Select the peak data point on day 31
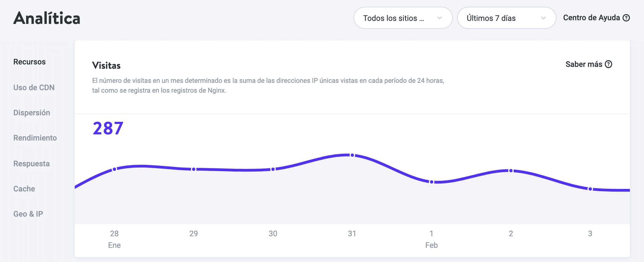The height and width of the screenshot is (262, 644). pyautogui.click(x=352, y=155)
